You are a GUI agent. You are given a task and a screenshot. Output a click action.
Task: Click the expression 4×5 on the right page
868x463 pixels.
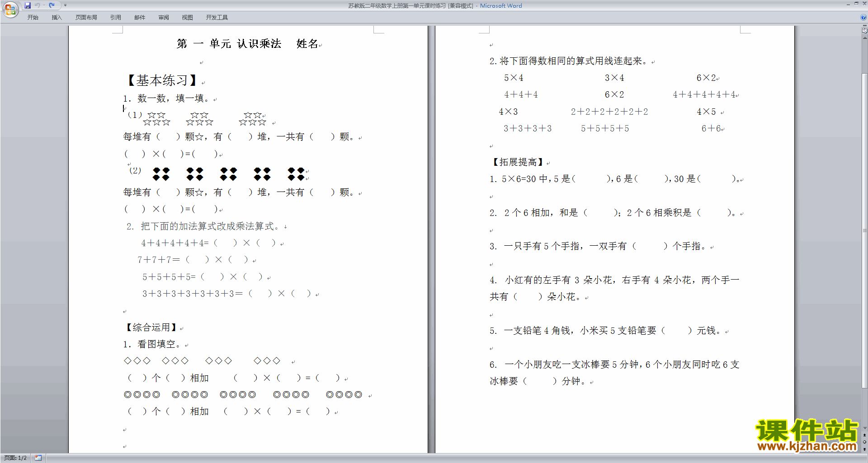706,112
